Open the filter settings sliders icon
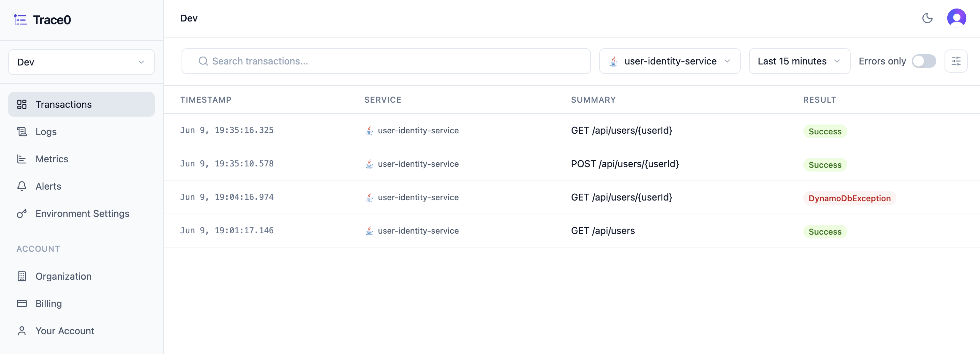Viewport: 980px width, 354px height. point(956,61)
